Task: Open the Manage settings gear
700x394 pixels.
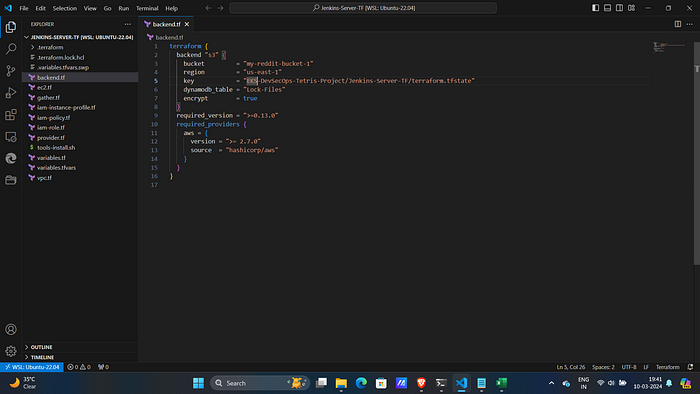Action: point(11,351)
